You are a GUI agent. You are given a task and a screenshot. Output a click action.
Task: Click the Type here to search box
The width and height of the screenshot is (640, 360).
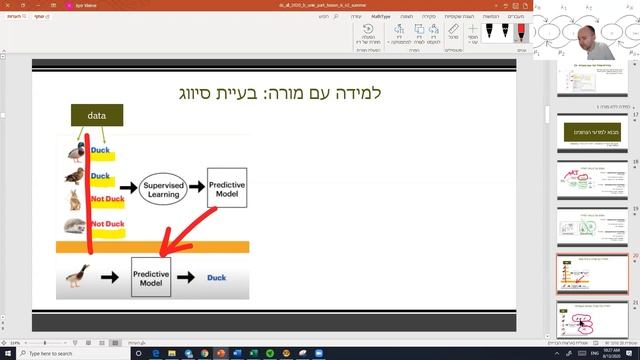click(x=73, y=353)
